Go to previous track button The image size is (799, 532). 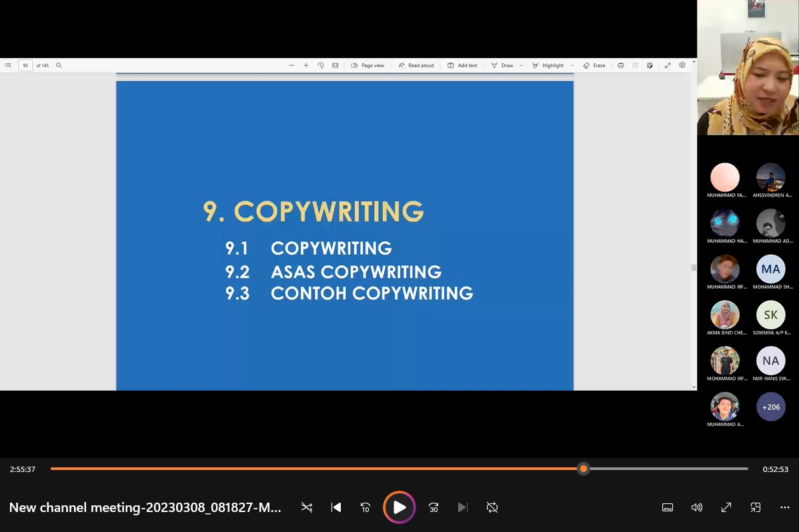point(335,507)
